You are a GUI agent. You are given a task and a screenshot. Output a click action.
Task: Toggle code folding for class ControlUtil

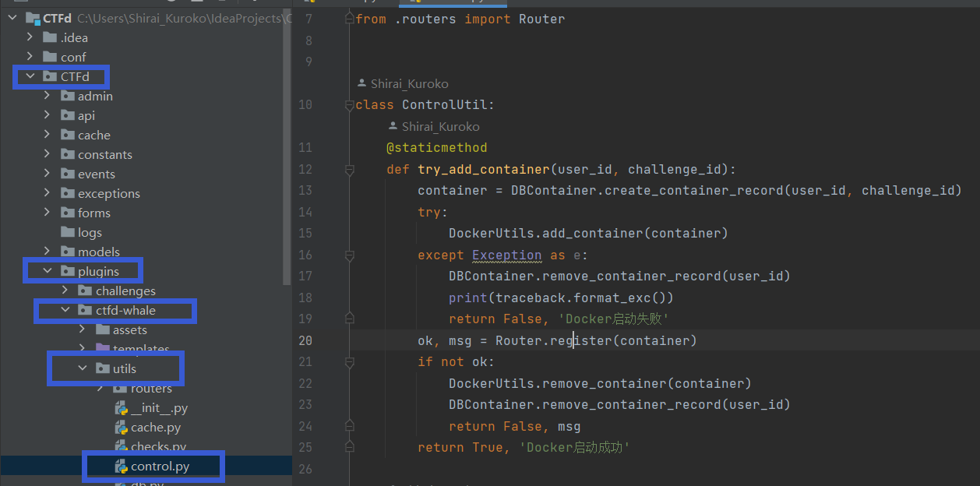click(350, 105)
